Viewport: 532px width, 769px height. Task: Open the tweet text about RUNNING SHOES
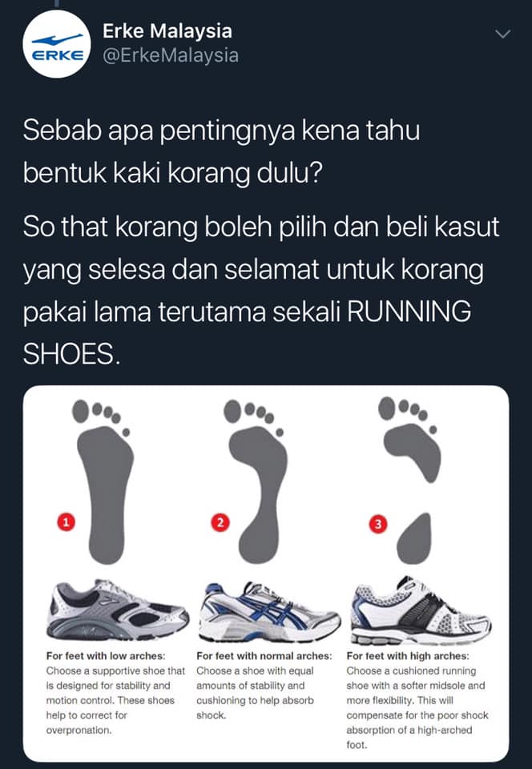click(x=261, y=290)
